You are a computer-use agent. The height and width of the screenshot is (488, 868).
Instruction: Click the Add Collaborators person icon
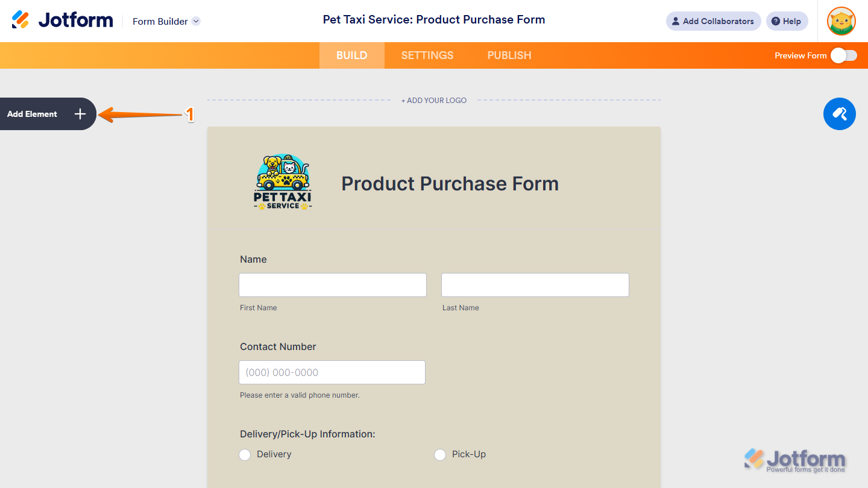(x=676, y=21)
